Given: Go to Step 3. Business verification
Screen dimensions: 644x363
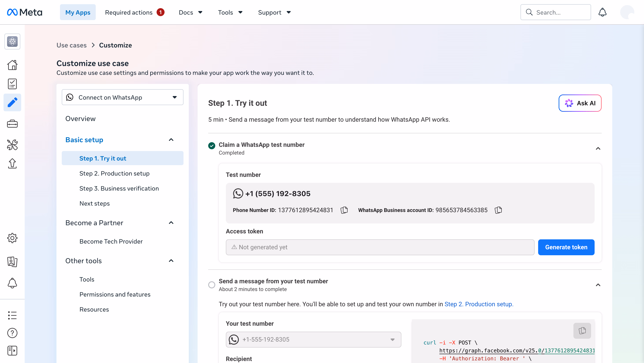Looking at the screenshot, I should click(119, 188).
